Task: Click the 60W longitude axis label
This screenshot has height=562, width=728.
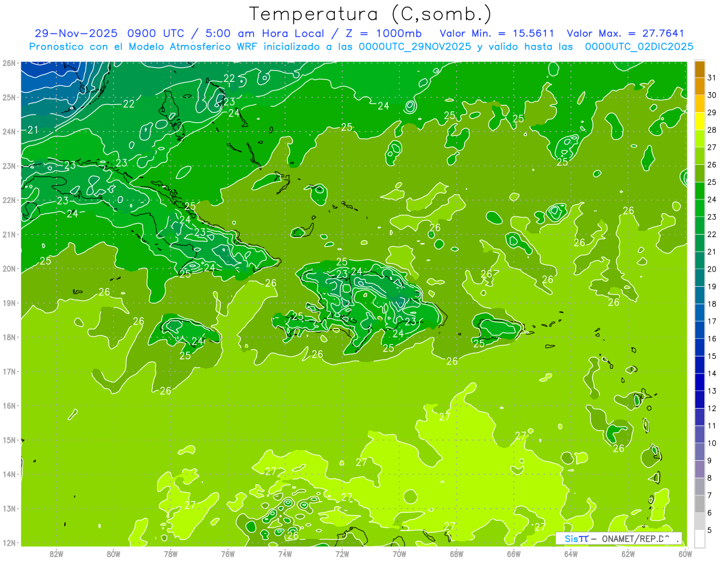Action: 686,553
